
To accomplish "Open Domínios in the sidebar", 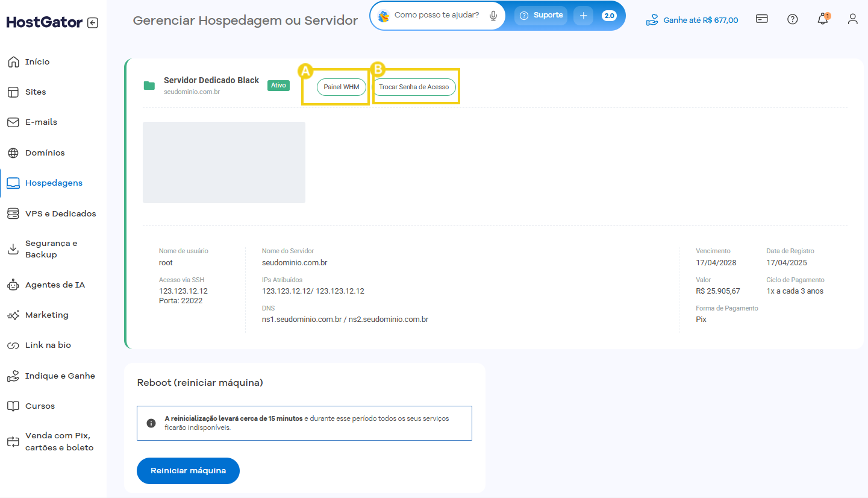I will [45, 153].
